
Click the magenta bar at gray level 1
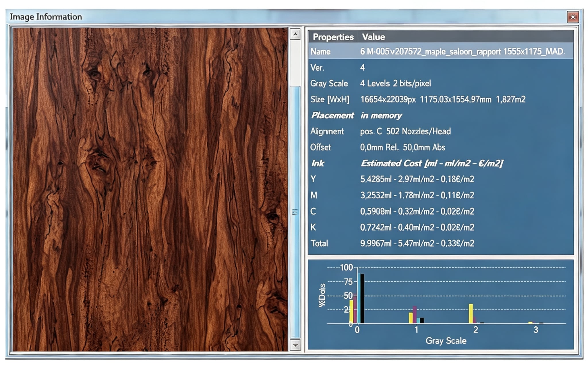click(x=415, y=315)
